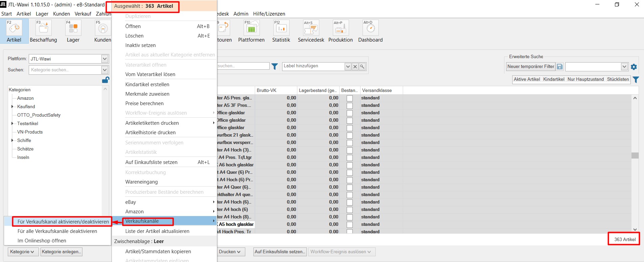Open the Servicedesk toolbar module
This screenshot has width=644, height=262.
tap(311, 31)
